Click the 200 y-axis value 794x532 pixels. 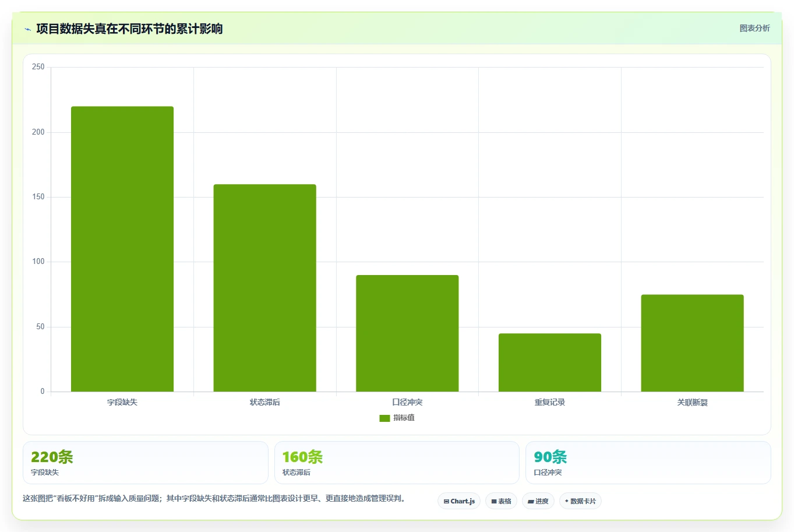tap(38, 132)
